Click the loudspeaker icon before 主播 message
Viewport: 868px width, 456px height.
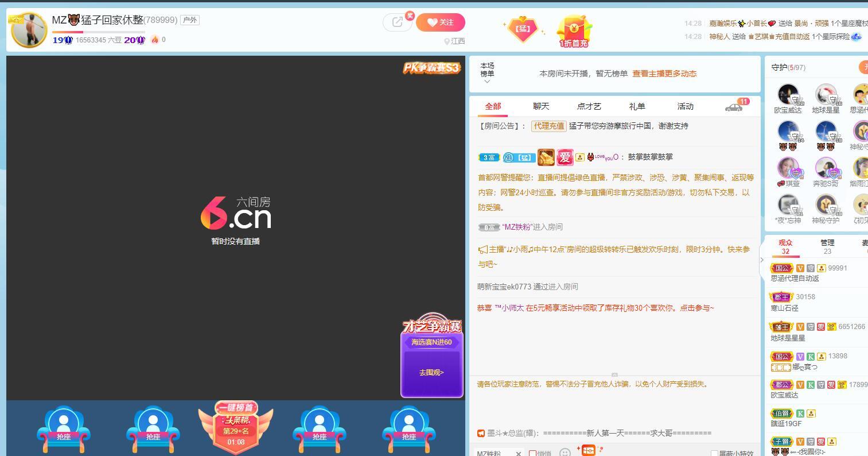(x=482, y=250)
